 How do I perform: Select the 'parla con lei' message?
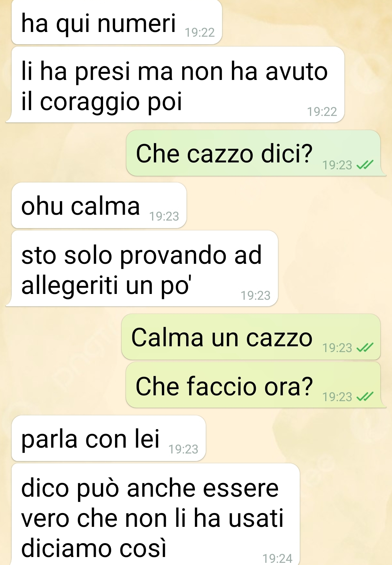(109, 438)
